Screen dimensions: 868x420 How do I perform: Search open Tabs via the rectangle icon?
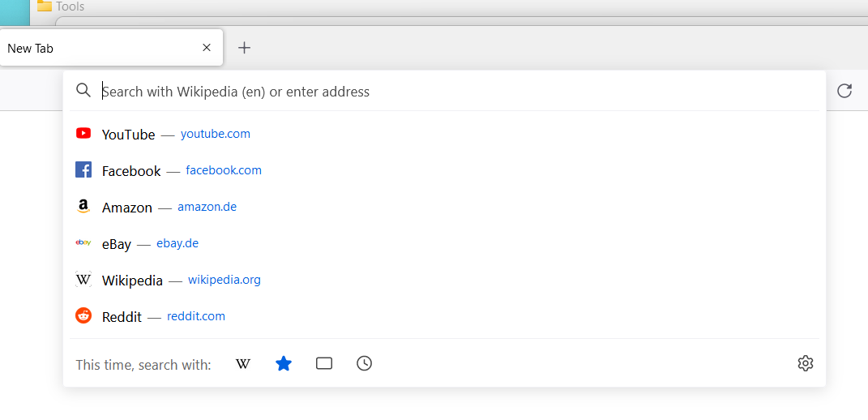(x=324, y=363)
